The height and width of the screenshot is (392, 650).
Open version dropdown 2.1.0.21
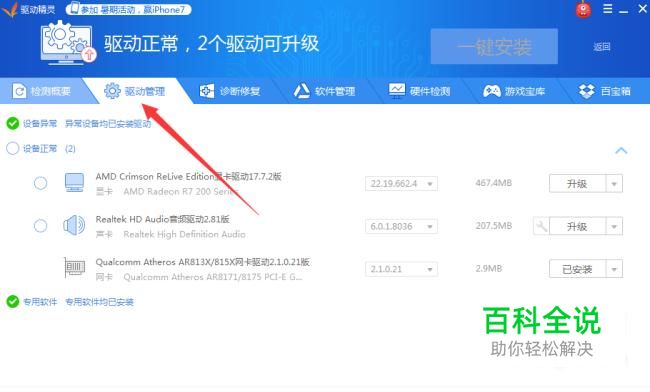pos(401,269)
